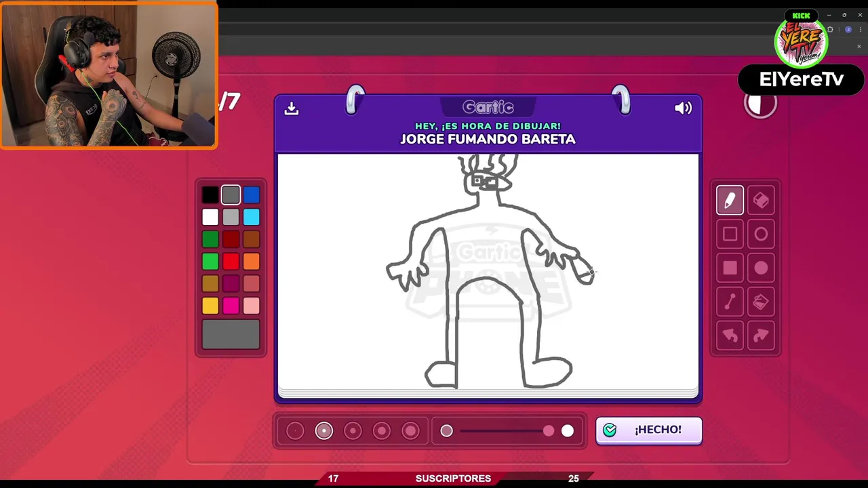Click the Gartic logo in header

[x=488, y=107]
